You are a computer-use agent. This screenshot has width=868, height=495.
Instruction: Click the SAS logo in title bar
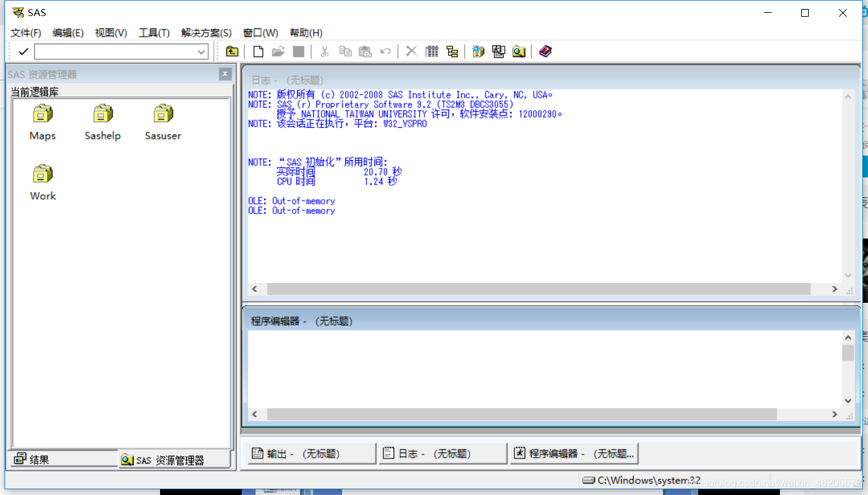(18, 12)
